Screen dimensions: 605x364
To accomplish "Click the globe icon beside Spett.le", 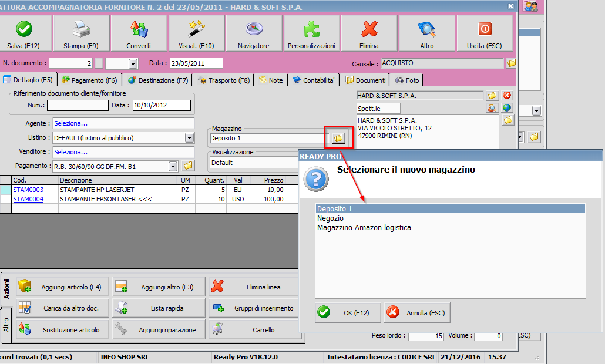I will coord(507,107).
